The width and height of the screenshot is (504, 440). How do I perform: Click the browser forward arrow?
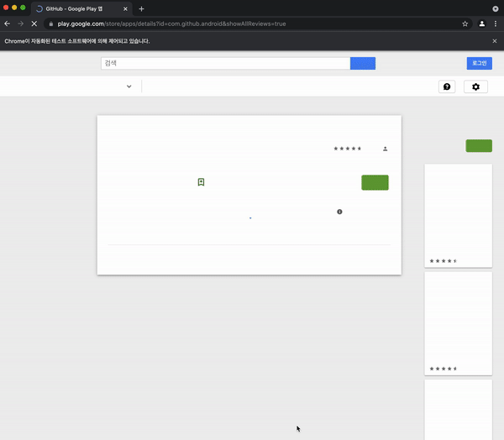20,24
